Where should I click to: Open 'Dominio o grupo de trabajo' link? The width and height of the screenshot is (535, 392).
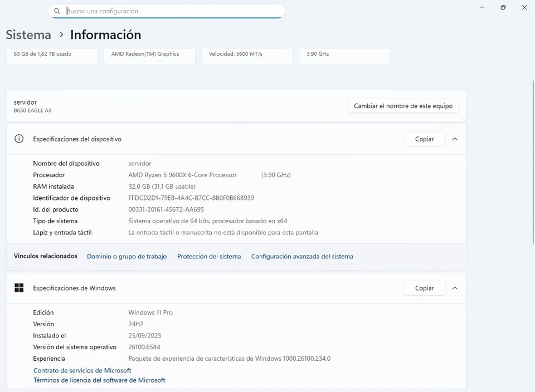127,257
